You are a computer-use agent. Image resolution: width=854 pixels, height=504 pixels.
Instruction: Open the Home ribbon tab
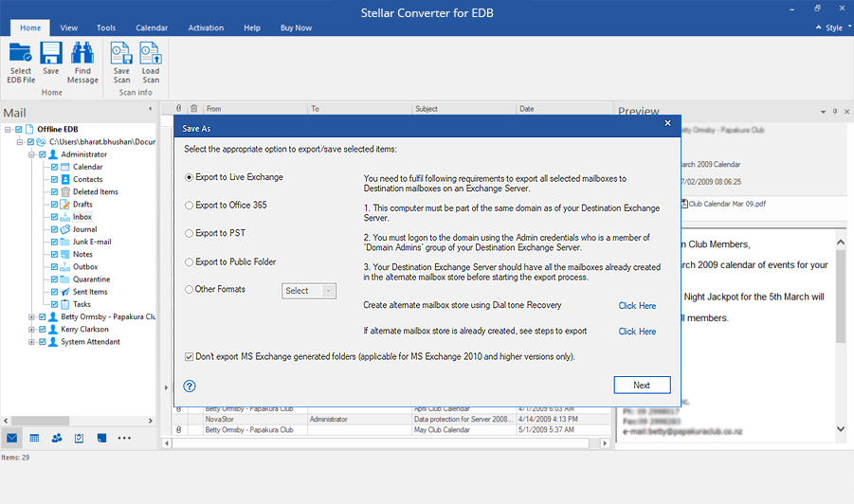(x=30, y=27)
